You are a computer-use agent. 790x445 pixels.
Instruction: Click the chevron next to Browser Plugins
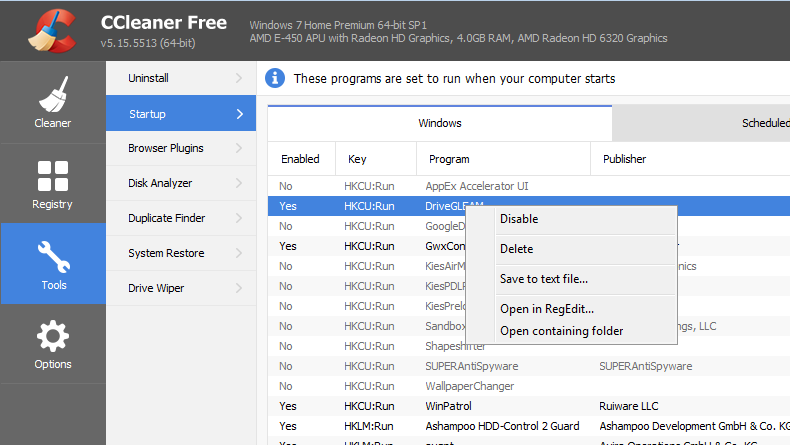(239, 148)
